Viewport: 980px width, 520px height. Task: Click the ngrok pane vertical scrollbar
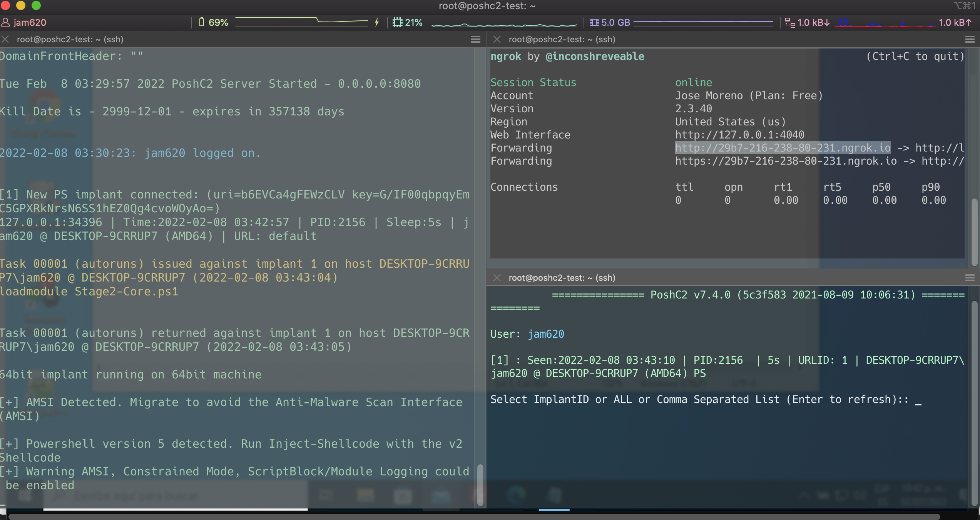click(975, 232)
